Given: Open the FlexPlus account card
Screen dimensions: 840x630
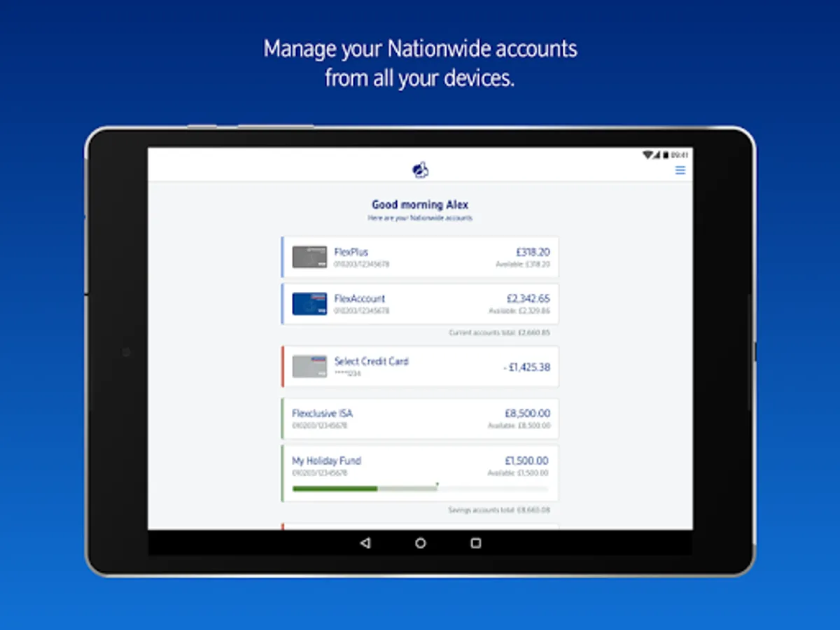Looking at the screenshot, I should [420, 257].
